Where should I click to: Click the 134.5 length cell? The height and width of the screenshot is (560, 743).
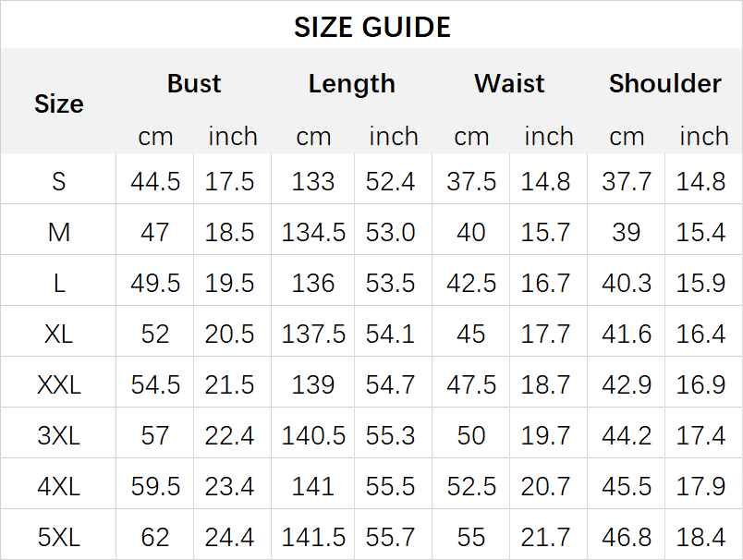coord(313,232)
